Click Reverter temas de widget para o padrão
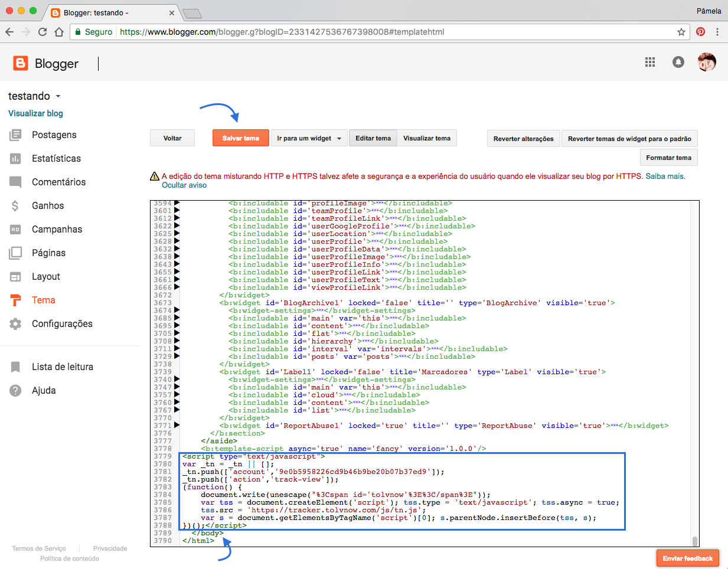Image resolution: width=728 pixels, height=569 pixels. 629,139
